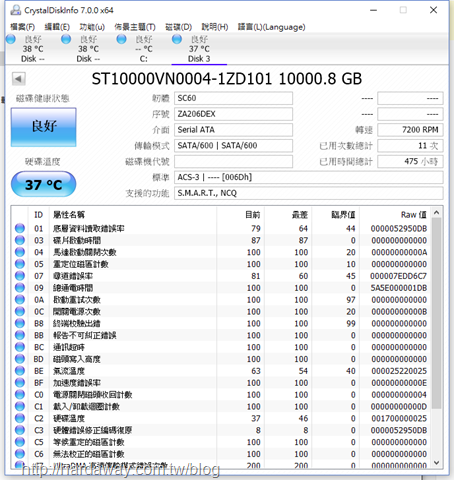Click status orb for attribute C3 row
Screen dimensions: 454x480
pos(20,430)
